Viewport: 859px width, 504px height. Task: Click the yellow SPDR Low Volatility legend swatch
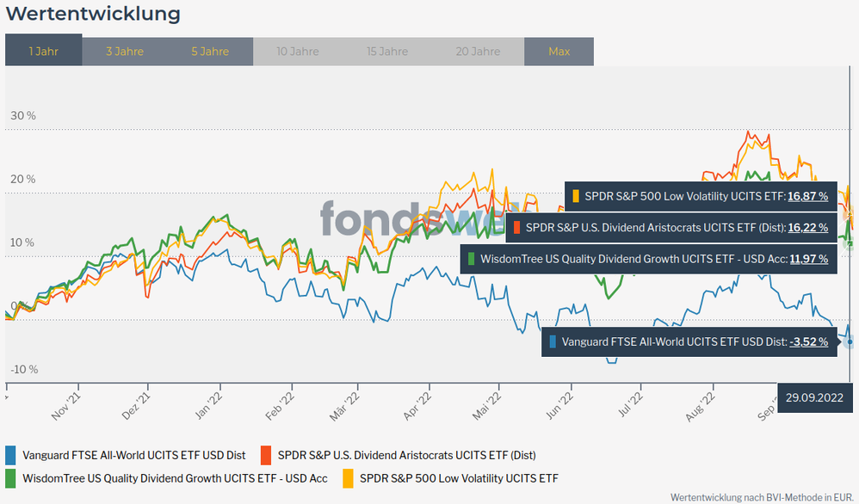pyautogui.click(x=348, y=477)
